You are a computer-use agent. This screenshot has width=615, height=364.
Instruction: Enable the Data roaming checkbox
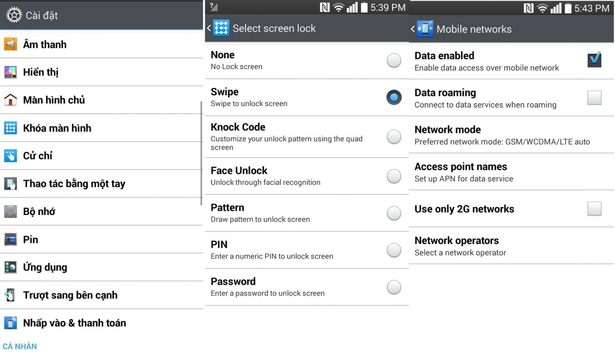coord(594,98)
